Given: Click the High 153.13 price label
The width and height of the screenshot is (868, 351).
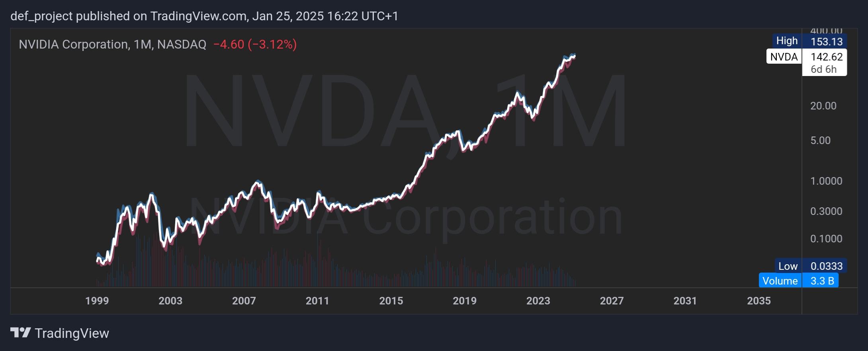Looking at the screenshot, I should pos(809,41).
